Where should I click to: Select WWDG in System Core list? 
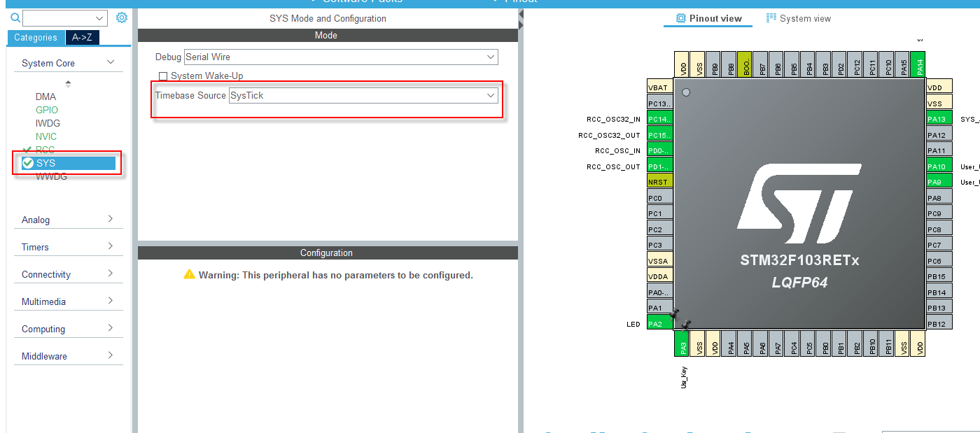point(52,176)
